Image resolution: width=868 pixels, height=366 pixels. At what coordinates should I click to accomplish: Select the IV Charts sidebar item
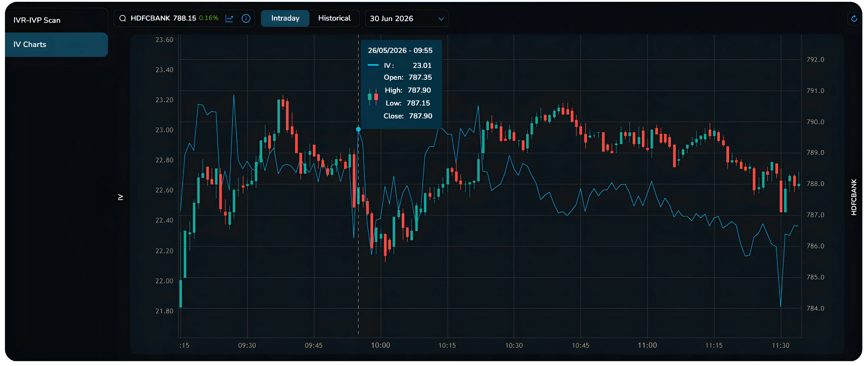tap(56, 45)
